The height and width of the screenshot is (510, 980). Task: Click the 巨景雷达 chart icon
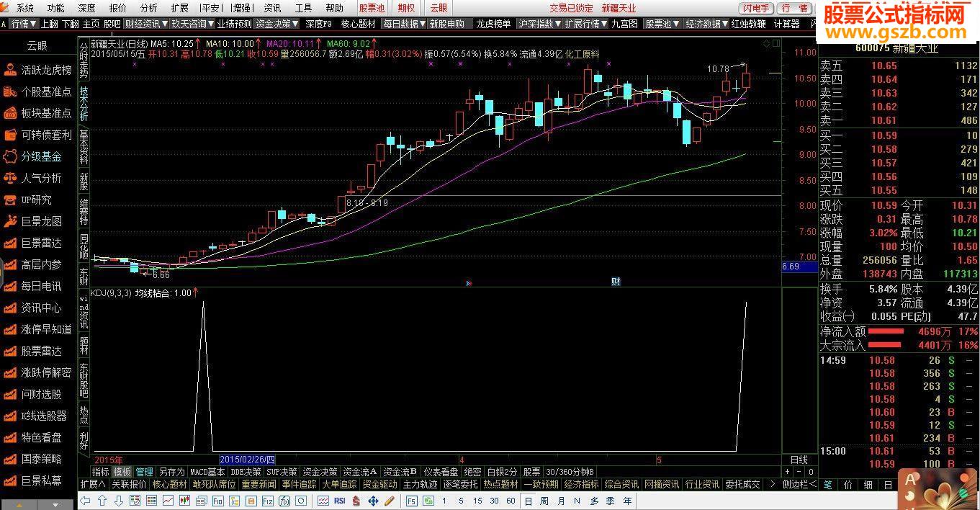tap(10, 243)
